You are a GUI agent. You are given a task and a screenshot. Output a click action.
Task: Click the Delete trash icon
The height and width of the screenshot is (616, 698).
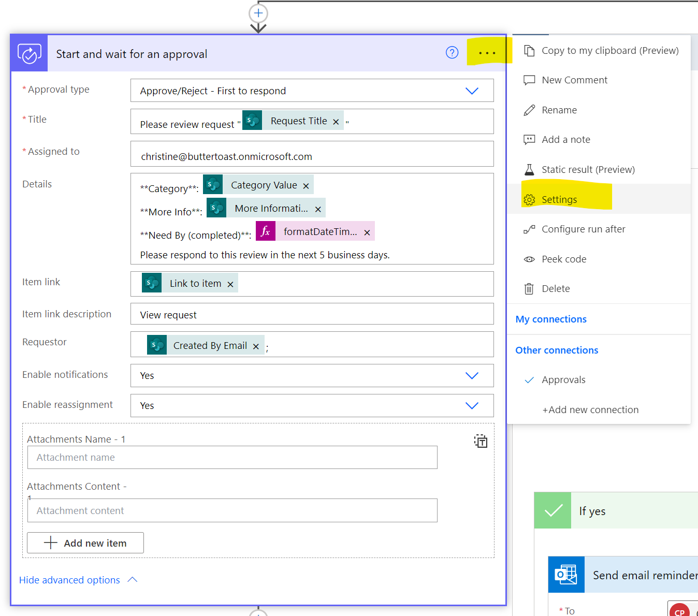529,288
